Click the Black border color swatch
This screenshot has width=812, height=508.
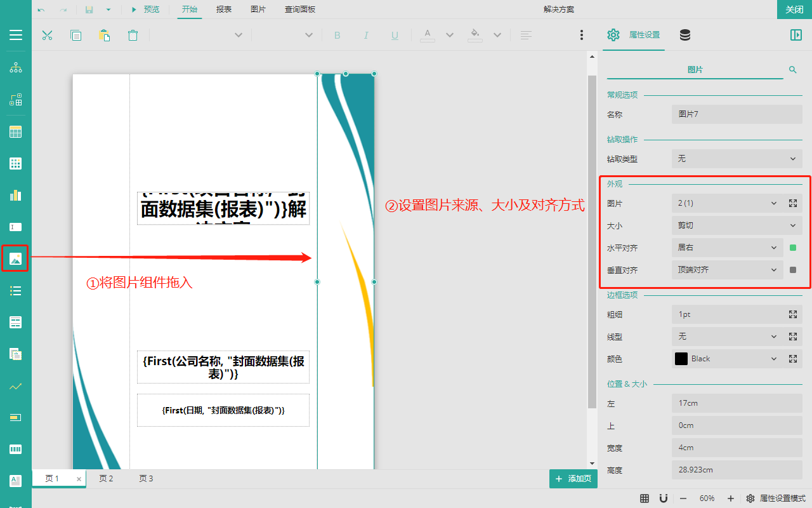click(x=681, y=359)
